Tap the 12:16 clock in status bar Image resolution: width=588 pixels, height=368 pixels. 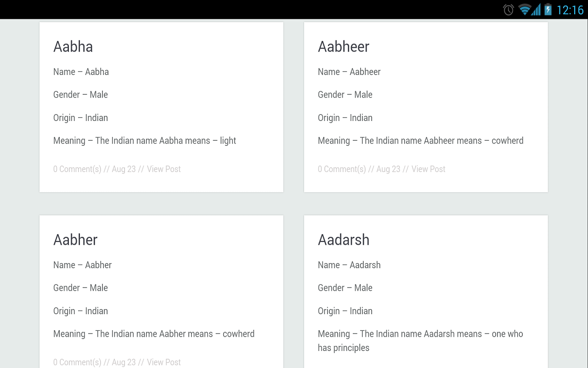click(x=570, y=10)
